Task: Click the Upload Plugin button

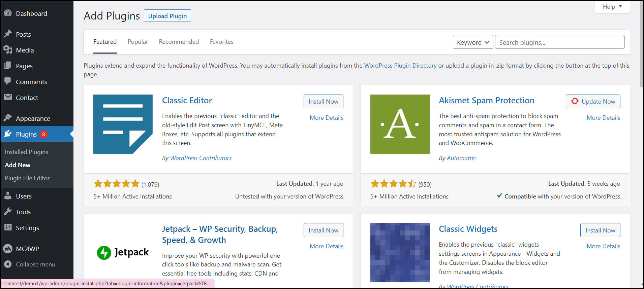Action: (x=167, y=16)
